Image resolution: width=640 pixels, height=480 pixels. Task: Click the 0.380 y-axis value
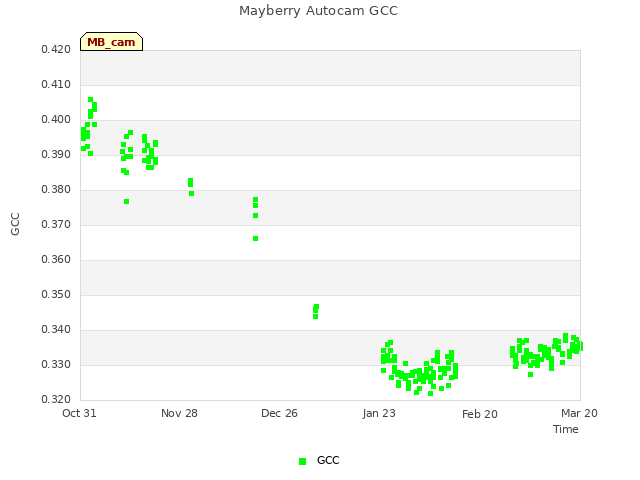(56, 190)
